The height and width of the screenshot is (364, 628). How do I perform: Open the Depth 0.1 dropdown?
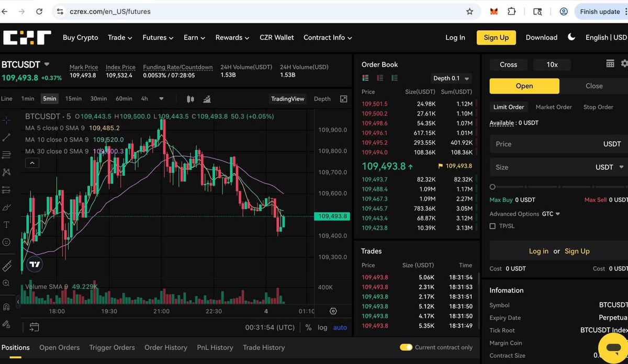pos(451,78)
